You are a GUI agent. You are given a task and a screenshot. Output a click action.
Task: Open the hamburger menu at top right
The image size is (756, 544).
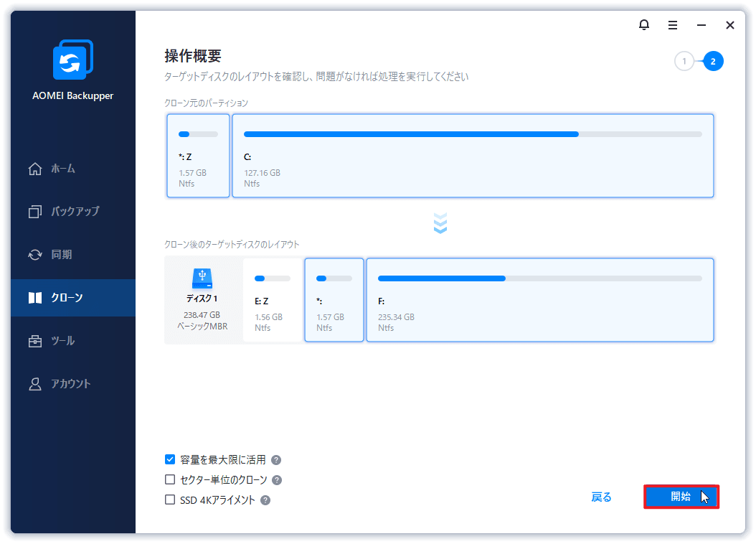672,24
